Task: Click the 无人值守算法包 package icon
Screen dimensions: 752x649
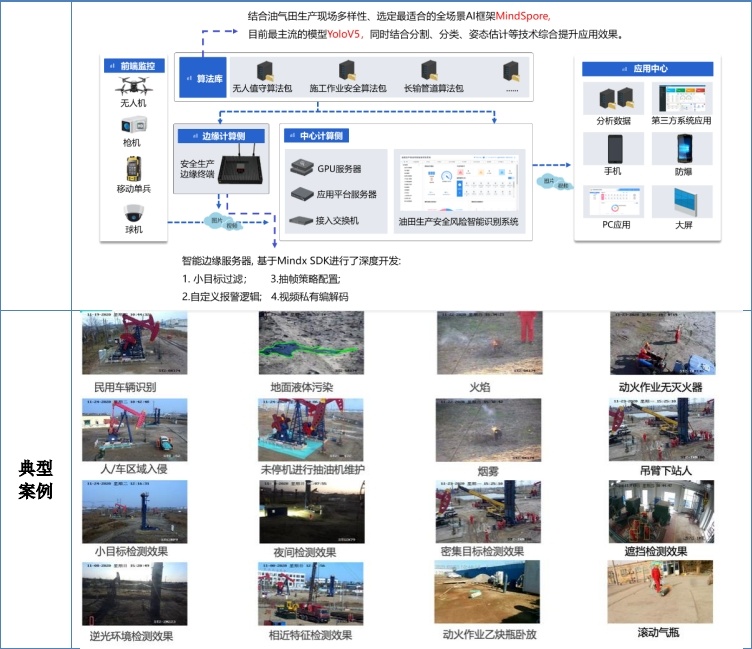Action: [266, 70]
